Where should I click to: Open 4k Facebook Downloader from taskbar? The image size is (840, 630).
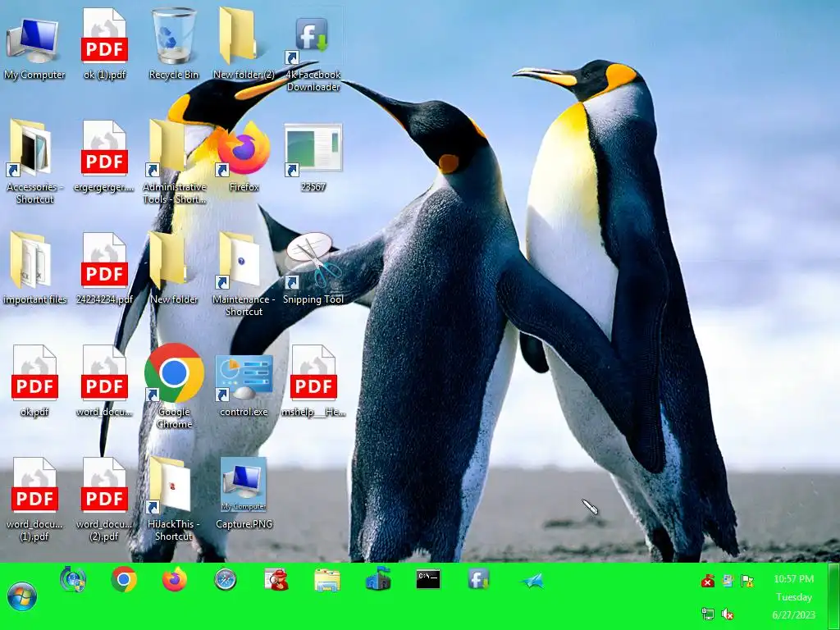coord(478,579)
